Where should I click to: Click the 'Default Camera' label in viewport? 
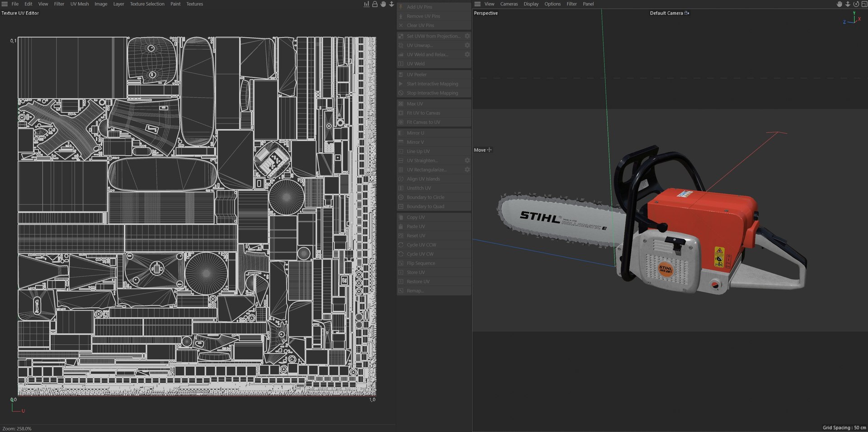click(x=666, y=13)
